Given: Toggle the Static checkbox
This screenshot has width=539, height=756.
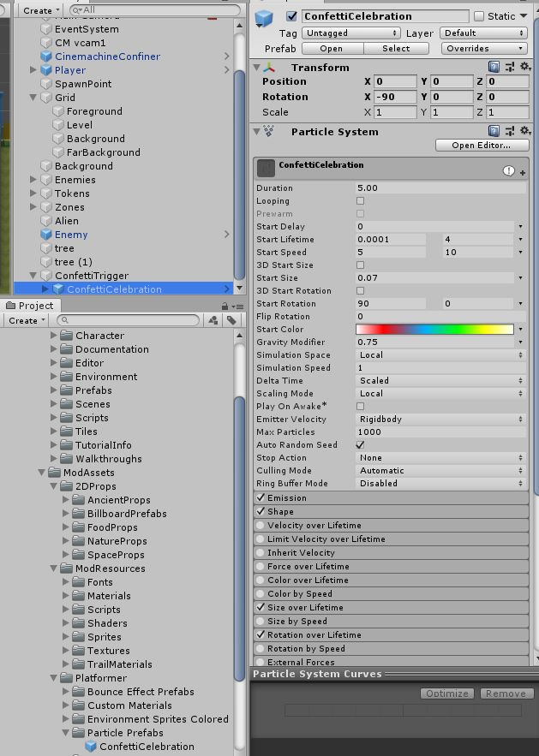Looking at the screenshot, I should click(x=479, y=16).
